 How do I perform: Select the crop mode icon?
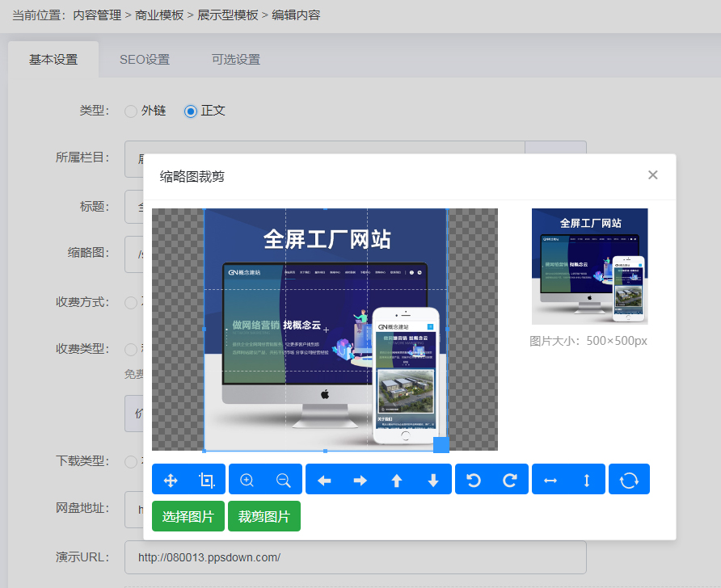coord(207,480)
